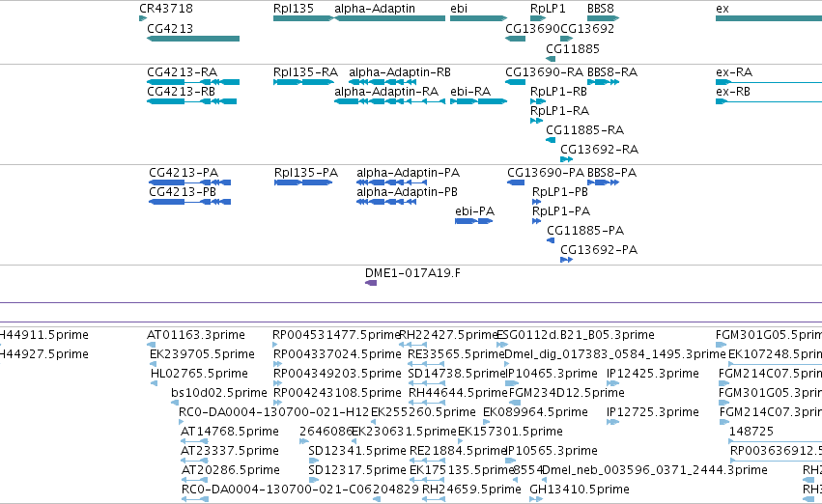
Task: Select EST RH44644.5prime
Action: click(427, 404)
